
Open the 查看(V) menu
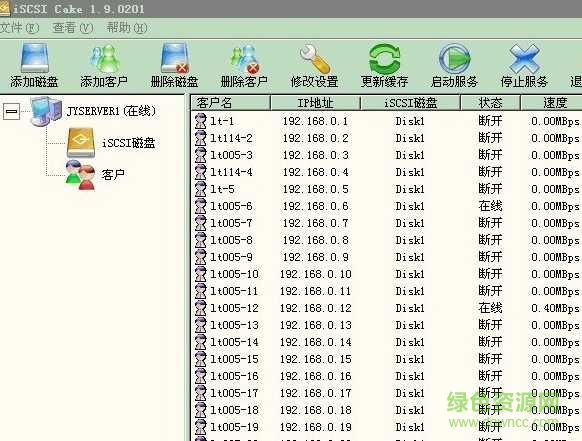click(73, 28)
